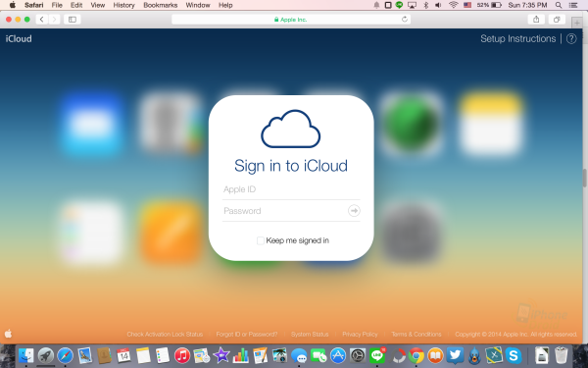The image size is (588, 368).
Task: Open the History menu
Action: [x=124, y=5]
